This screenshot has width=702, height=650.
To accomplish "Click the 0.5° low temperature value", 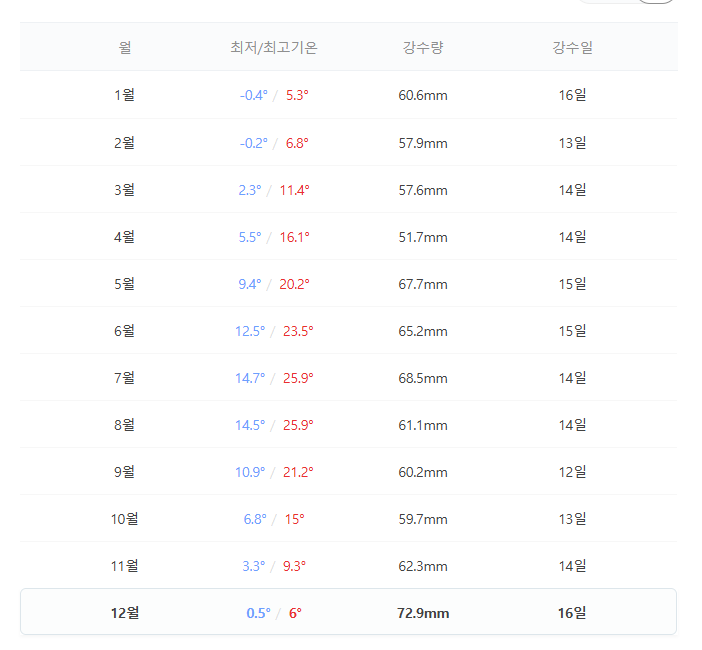I will 258,613.
